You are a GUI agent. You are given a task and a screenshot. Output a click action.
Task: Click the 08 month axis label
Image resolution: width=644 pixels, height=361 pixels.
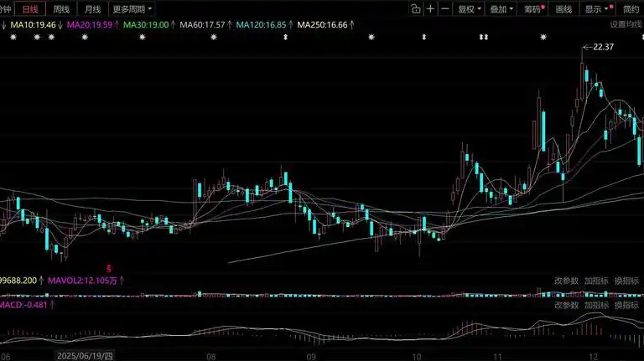pyautogui.click(x=210, y=357)
